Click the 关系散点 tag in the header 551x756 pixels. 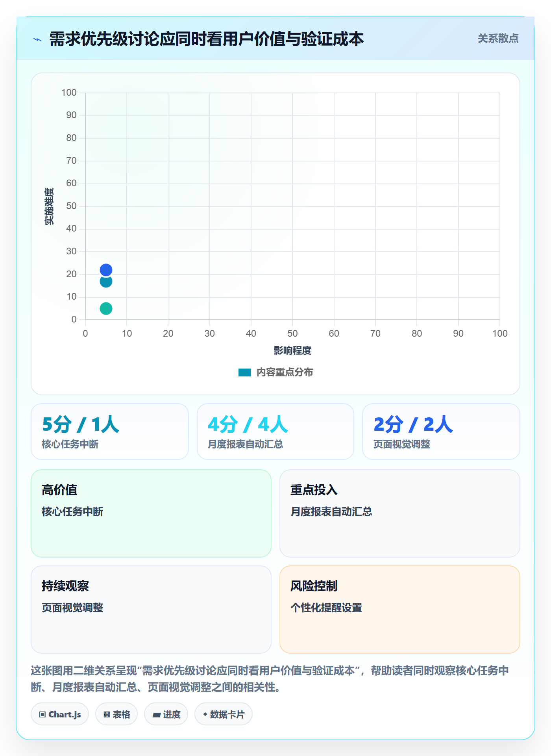coord(498,39)
